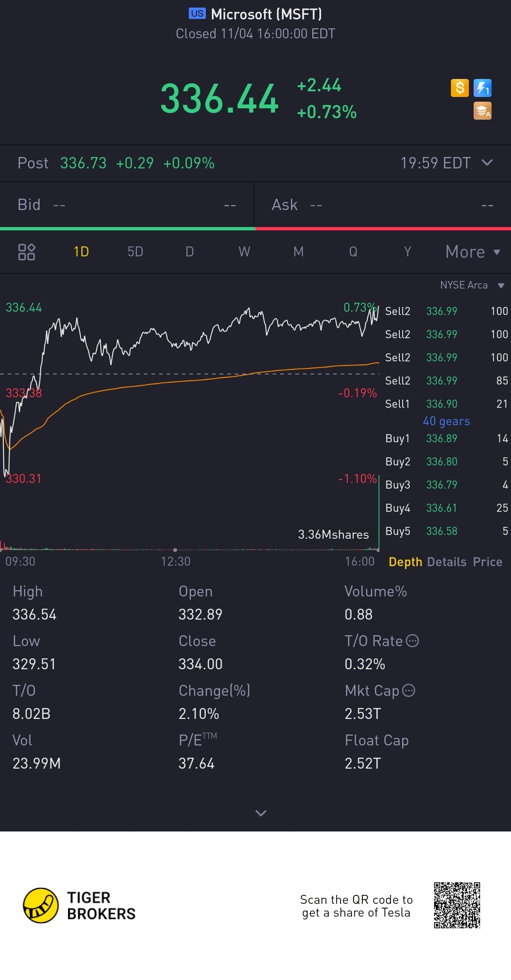Tap the orange dollar sign icon

pyautogui.click(x=459, y=88)
